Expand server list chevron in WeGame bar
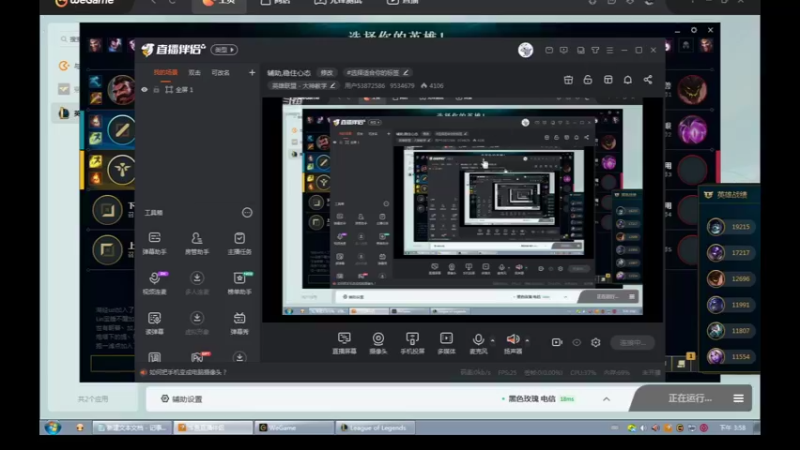The image size is (800, 450). [x=606, y=399]
